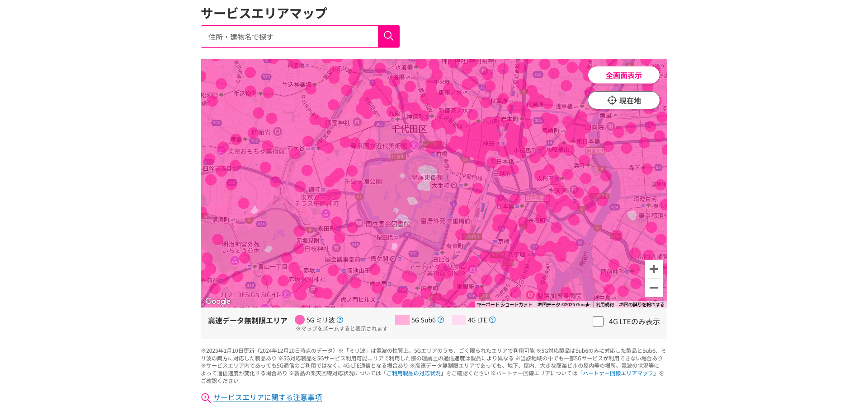
Task: Zoom in using the plus control on the map
Action: 653,269
